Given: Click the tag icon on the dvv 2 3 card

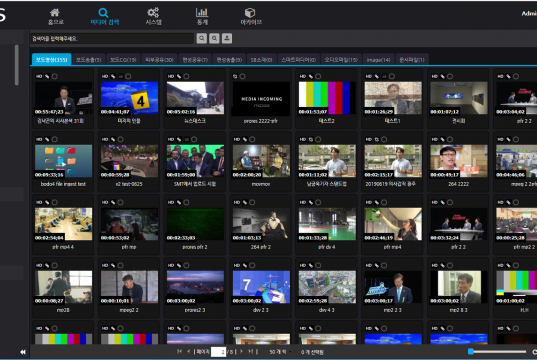Looking at the screenshot, I should (245, 265).
